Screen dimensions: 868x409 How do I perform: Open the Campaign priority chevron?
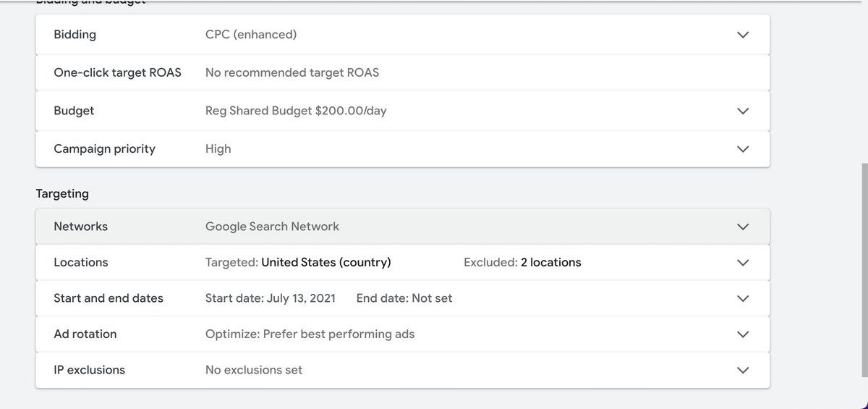tap(742, 149)
